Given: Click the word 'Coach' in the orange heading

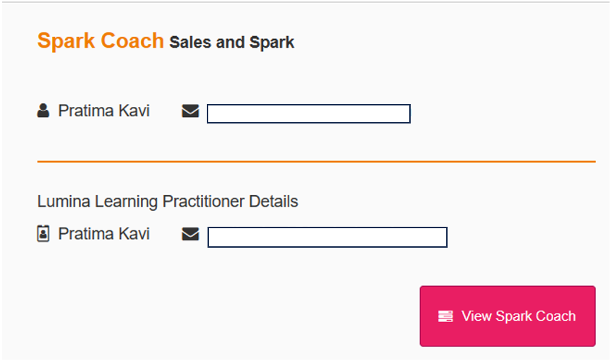Looking at the screenshot, I should pos(132,40).
